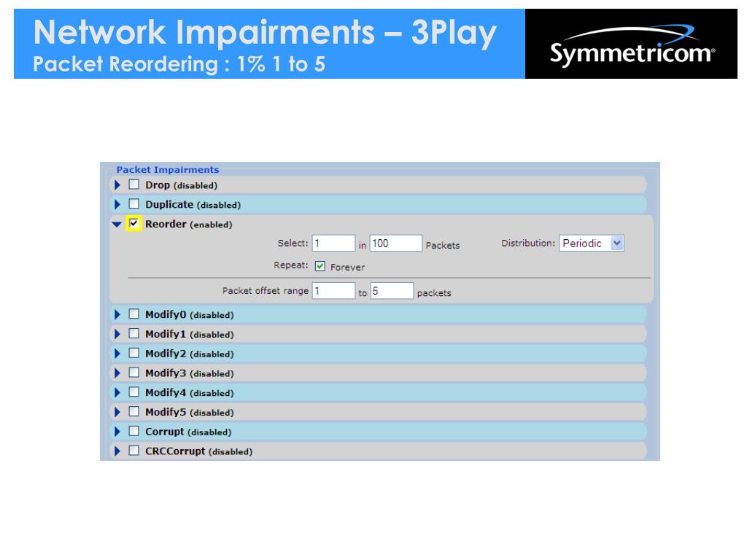Enable the Modify5 checkbox

pyautogui.click(x=134, y=411)
